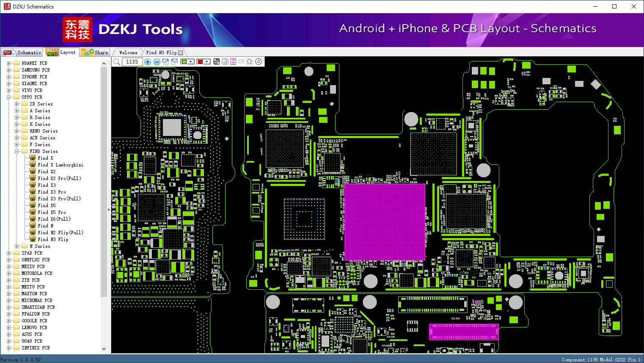Select the ASUS PCB folder
The width and height of the screenshot is (644, 363).
click(32, 334)
